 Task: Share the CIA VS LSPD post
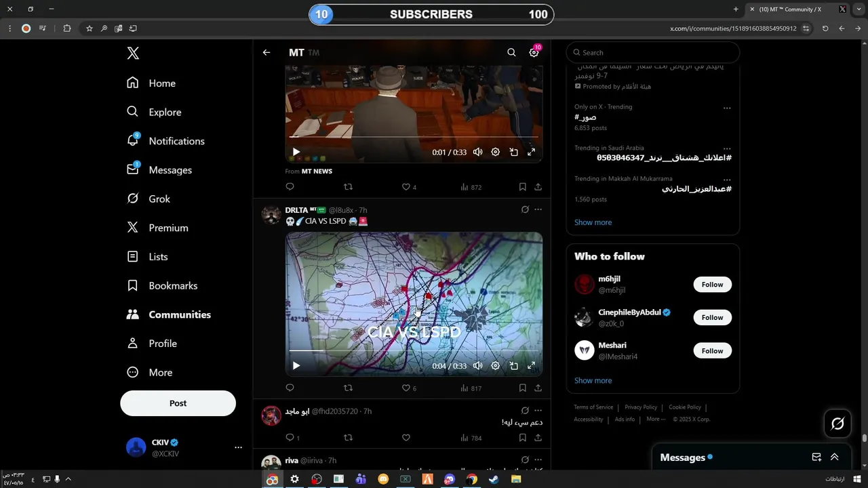pyautogui.click(x=538, y=388)
